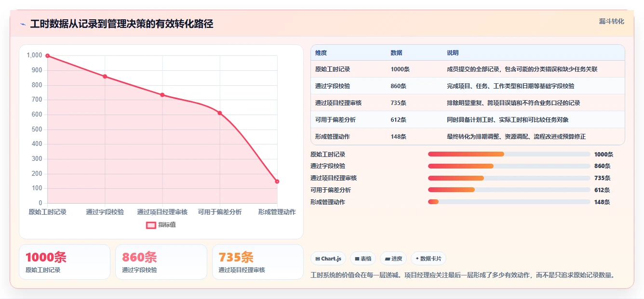Click the chart data point for 可用于偏差分析
The height and width of the screenshot is (299, 644).
click(x=220, y=113)
